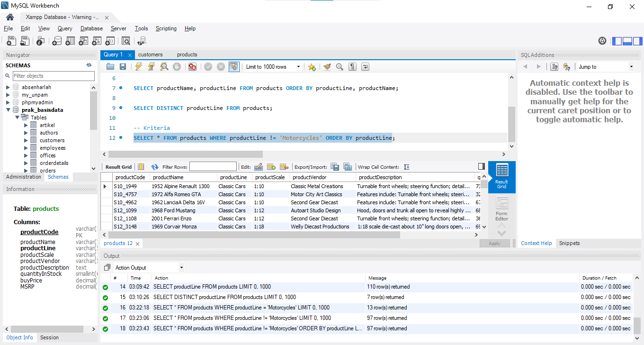
Task: Insert new row icon
Action: [271, 167]
